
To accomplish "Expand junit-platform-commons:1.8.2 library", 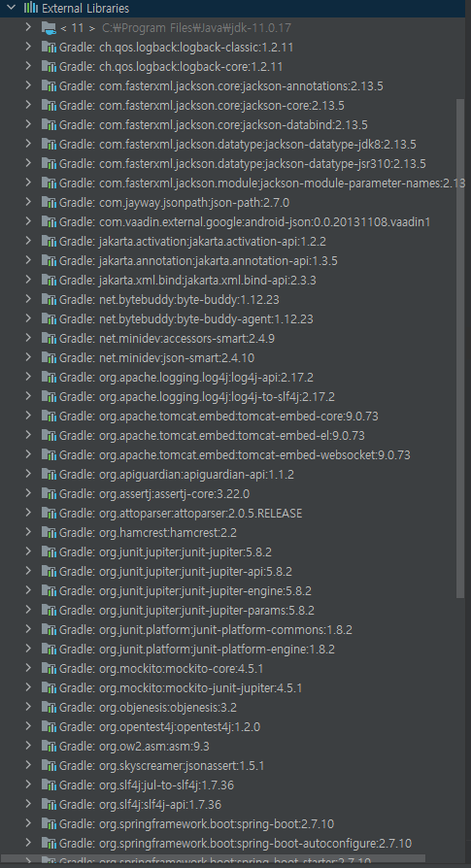I will point(28,629).
